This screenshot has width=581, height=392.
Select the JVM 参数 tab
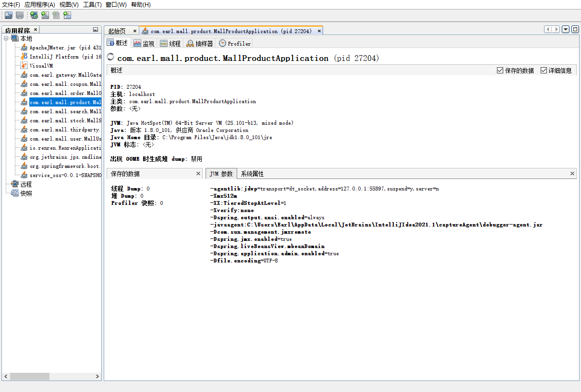pos(221,174)
